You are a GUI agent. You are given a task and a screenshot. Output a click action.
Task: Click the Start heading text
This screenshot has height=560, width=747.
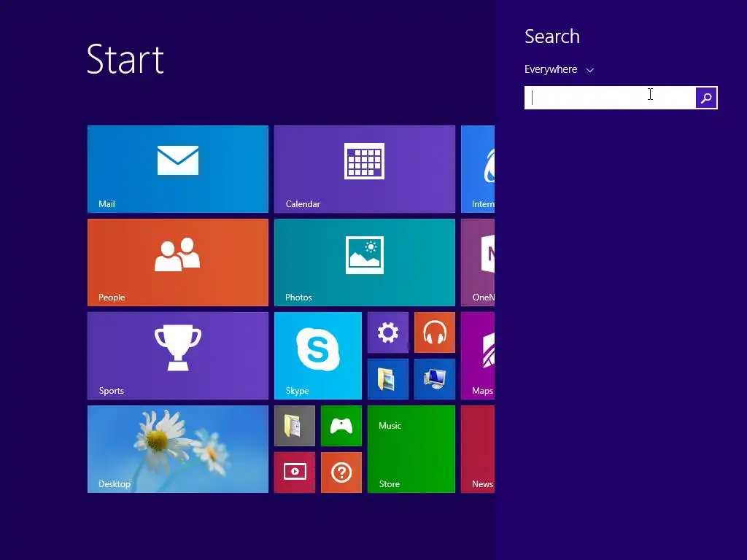click(x=125, y=59)
